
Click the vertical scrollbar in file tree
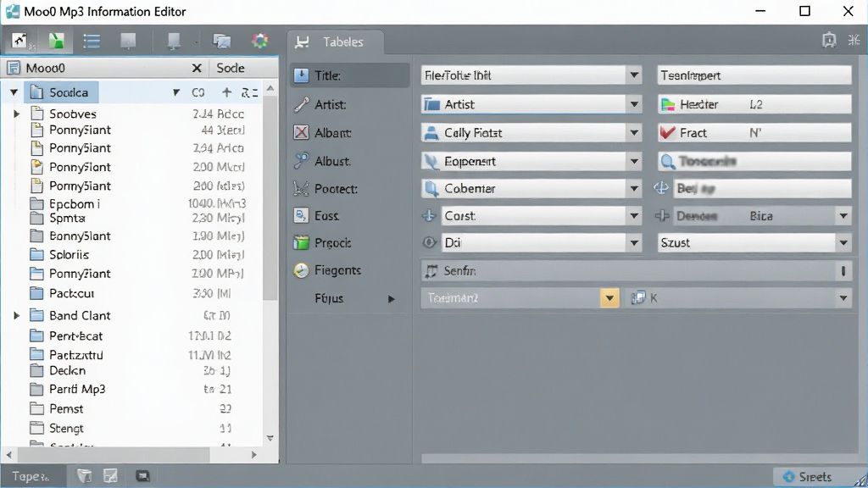point(270,199)
